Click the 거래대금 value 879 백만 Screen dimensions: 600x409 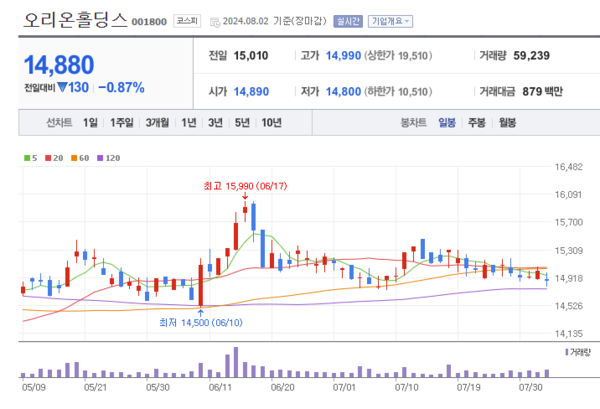coord(542,92)
